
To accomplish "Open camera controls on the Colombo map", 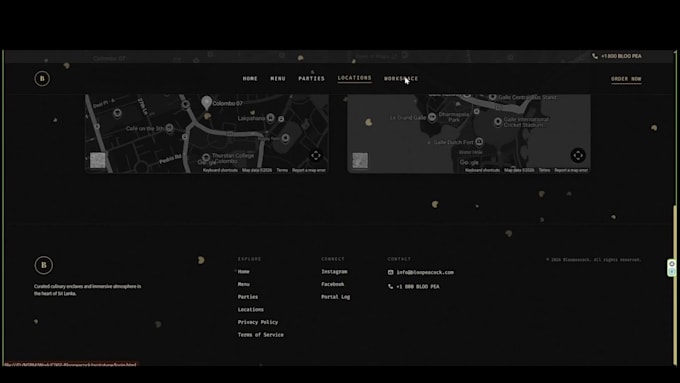I will (x=316, y=155).
